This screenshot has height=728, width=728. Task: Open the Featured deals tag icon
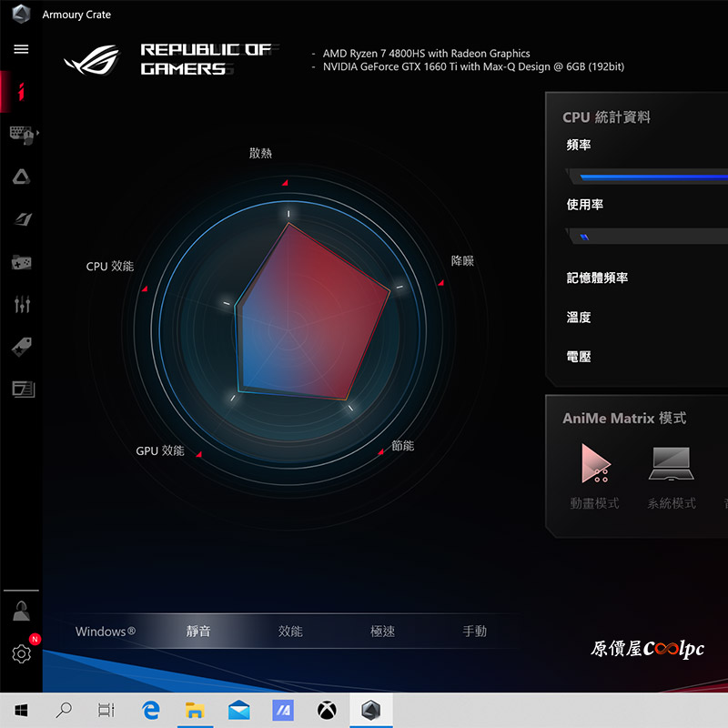(21, 347)
